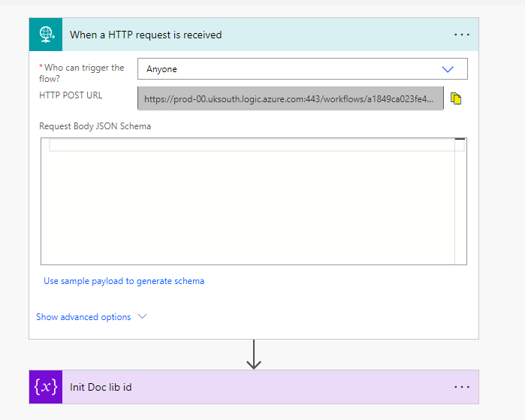
Task: Click the JSON schema editor's vertical scrollbar
Action: coord(460,201)
